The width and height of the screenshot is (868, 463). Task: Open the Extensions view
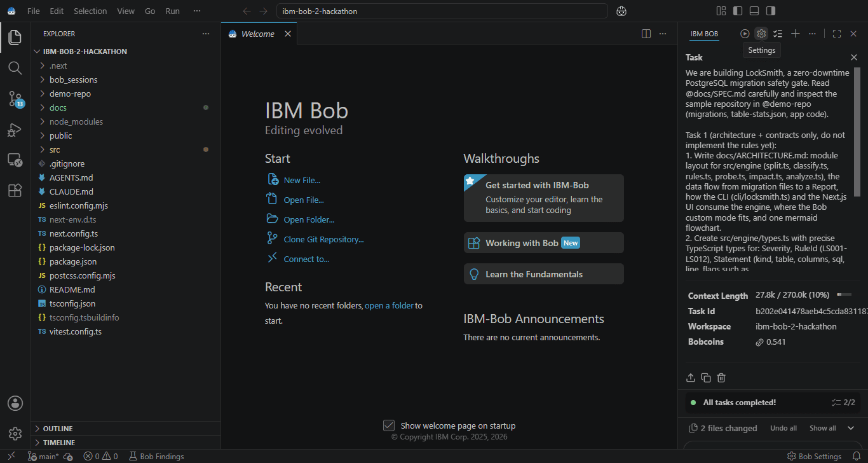pyautogui.click(x=15, y=190)
